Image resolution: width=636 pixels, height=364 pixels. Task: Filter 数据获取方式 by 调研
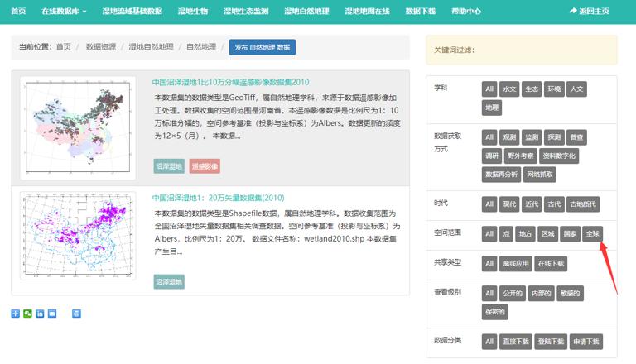492,156
